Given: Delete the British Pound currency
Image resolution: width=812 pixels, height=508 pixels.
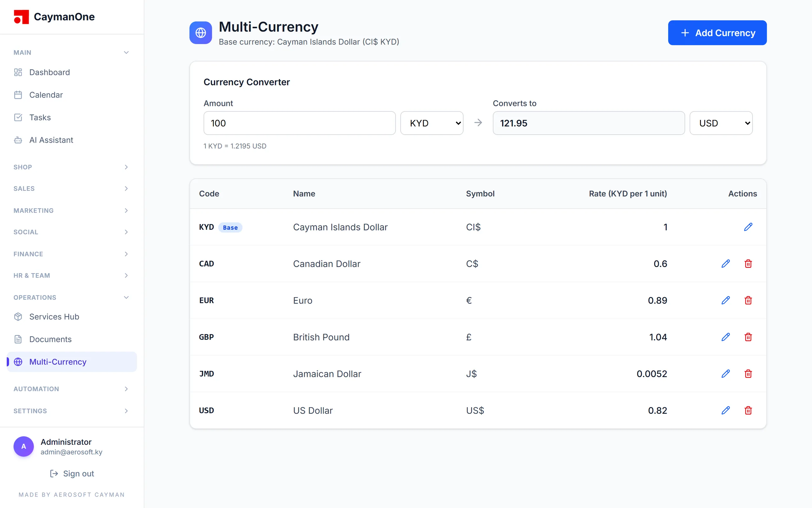Looking at the screenshot, I should [748, 337].
